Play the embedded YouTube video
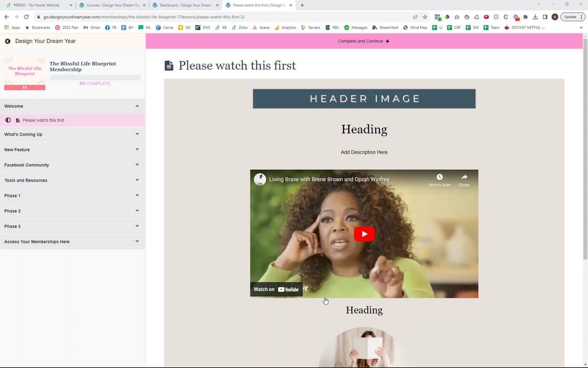The height and width of the screenshot is (368, 588). 364,234
